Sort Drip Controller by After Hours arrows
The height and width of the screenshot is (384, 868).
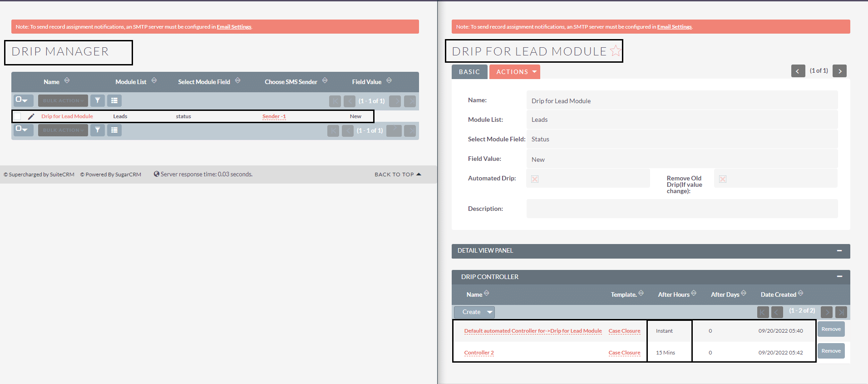(x=694, y=293)
